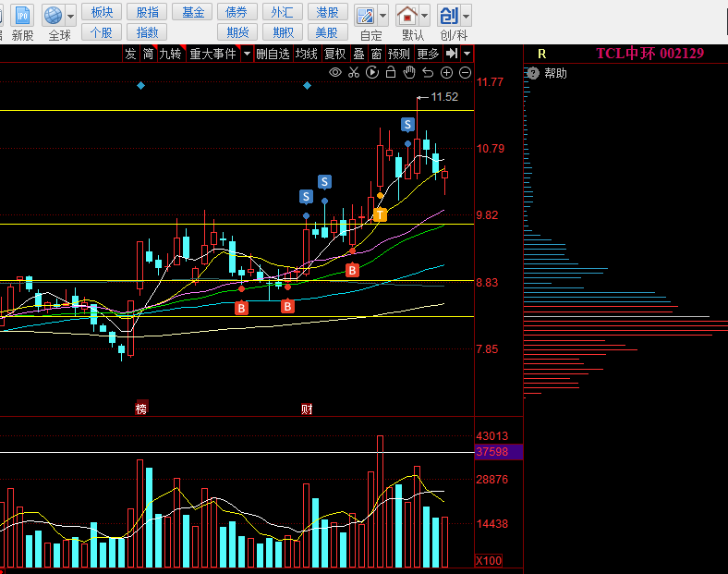Expand the 自定 dropdown arrow
The height and width of the screenshot is (574, 728).
[x=383, y=16]
